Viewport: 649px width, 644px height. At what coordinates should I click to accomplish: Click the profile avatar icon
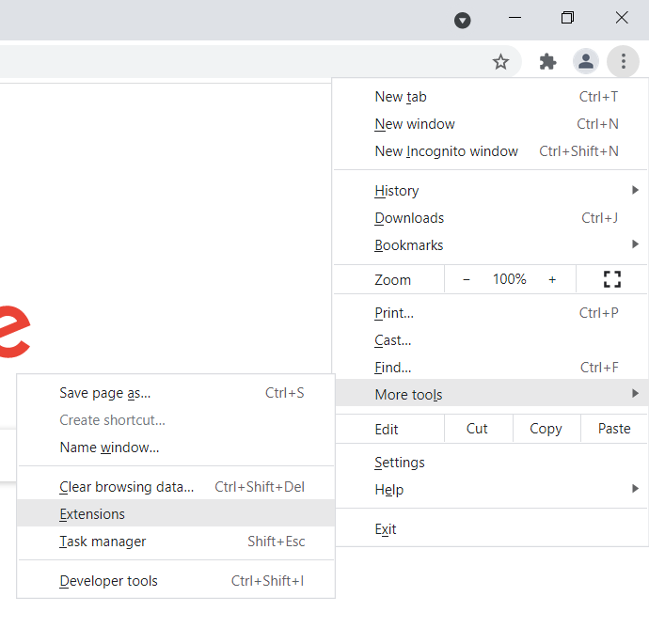586,62
